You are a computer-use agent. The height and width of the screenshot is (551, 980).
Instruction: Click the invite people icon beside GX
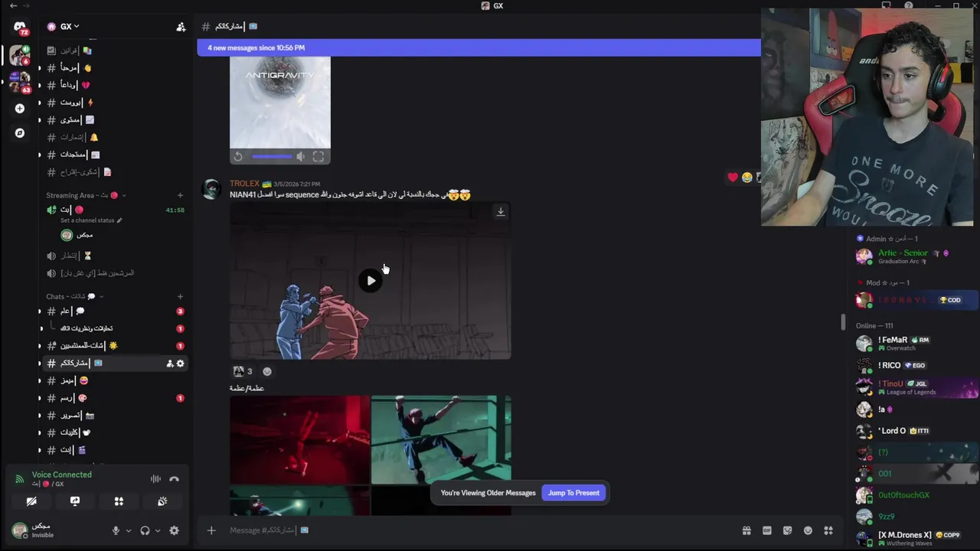tap(181, 27)
